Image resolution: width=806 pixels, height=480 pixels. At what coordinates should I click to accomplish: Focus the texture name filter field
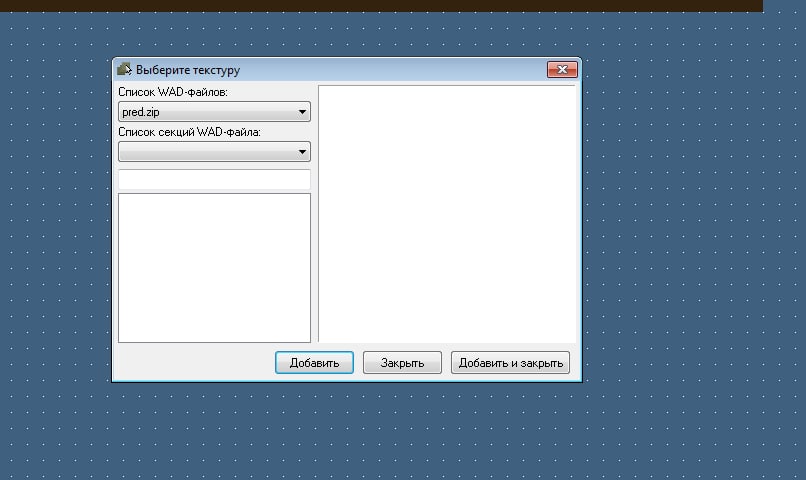click(x=214, y=179)
